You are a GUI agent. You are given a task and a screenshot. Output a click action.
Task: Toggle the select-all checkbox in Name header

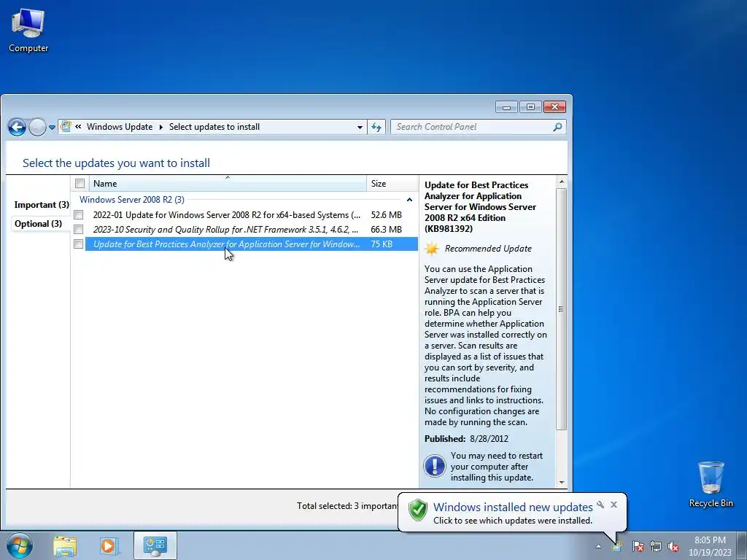pyautogui.click(x=80, y=183)
